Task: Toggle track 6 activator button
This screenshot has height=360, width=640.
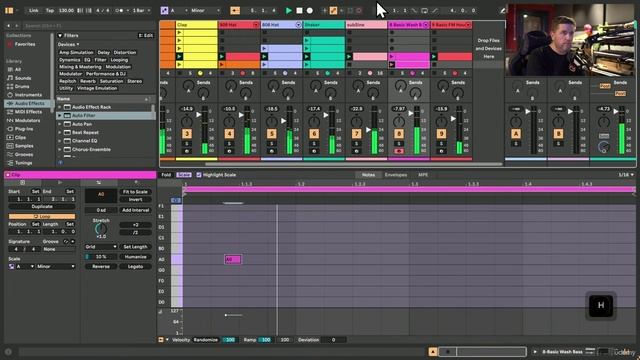Action: click(314, 134)
